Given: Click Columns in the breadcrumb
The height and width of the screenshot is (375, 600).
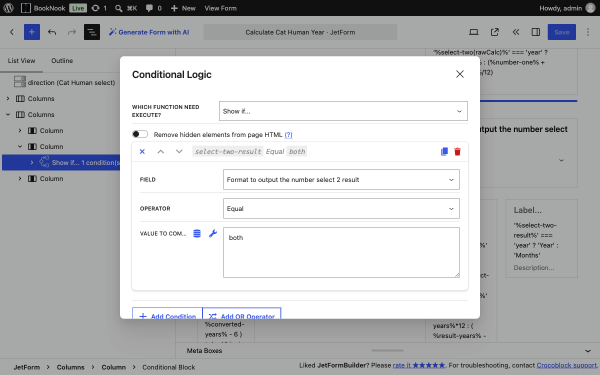Looking at the screenshot, I should pos(70,367).
